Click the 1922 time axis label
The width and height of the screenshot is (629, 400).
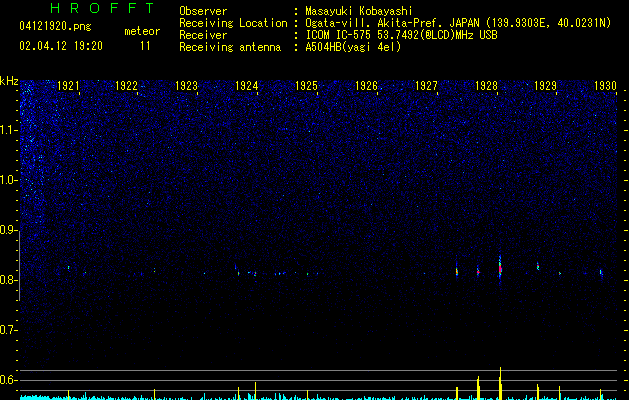tap(126, 86)
